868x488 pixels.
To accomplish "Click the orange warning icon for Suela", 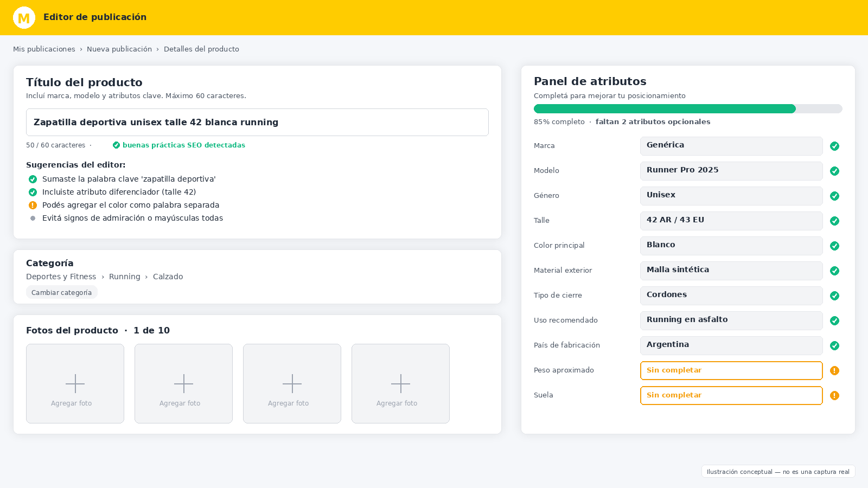I will click(835, 396).
